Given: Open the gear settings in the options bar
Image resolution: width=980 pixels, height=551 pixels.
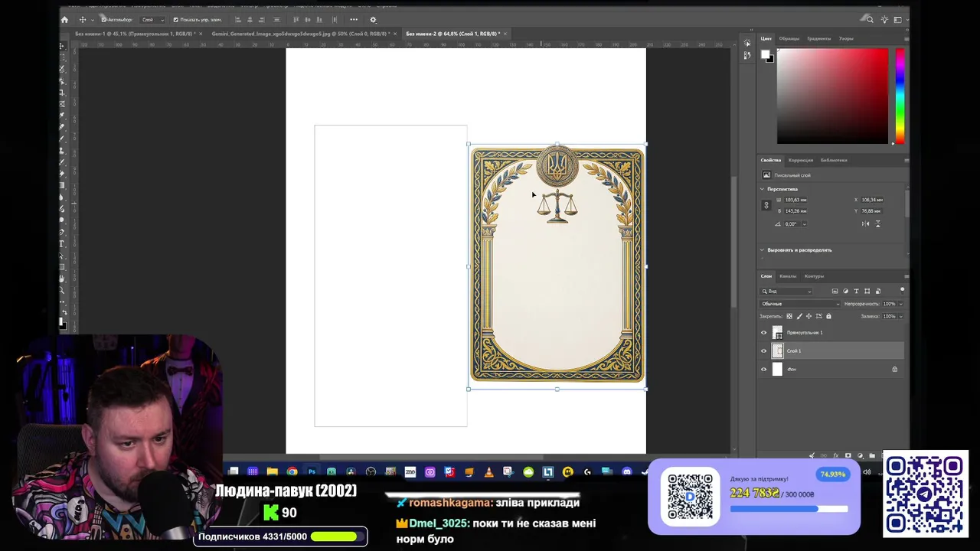Looking at the screenshot, I should (373, 20).
